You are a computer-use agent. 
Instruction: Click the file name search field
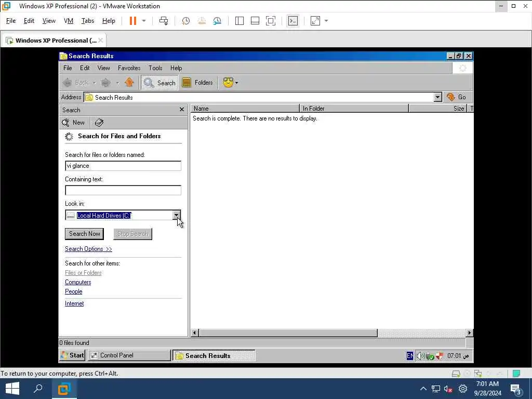pos(123,166)
